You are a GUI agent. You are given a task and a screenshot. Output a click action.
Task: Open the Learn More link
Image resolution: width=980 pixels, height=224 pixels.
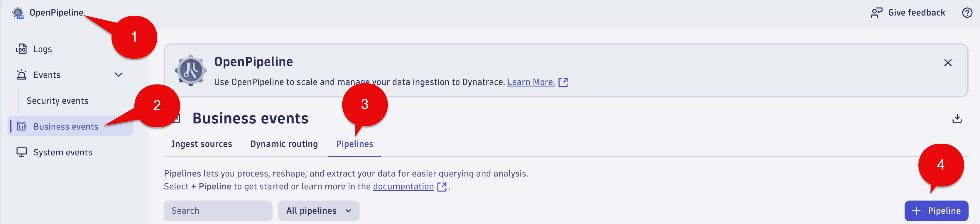(x=531, y=82)
